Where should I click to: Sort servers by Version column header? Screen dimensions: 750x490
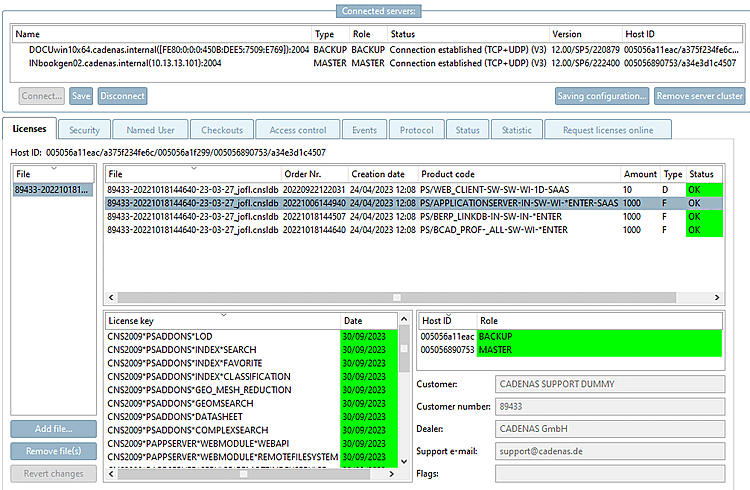coord(585,34)
